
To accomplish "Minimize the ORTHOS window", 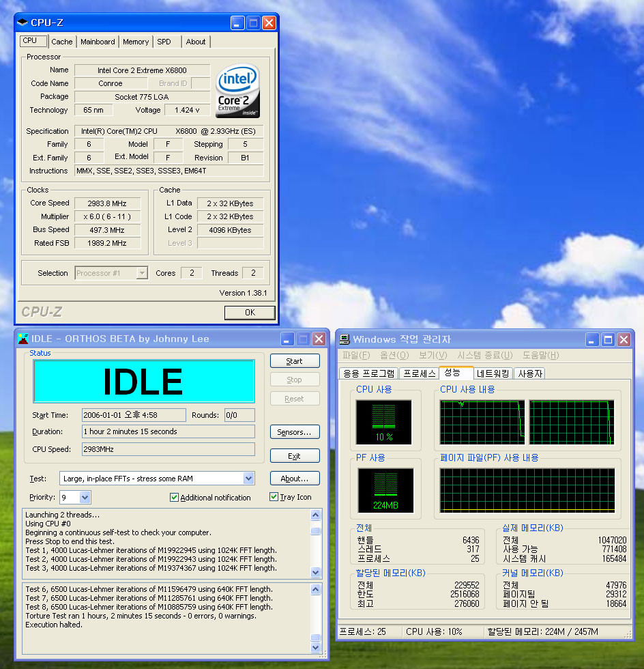I will 287,339.
